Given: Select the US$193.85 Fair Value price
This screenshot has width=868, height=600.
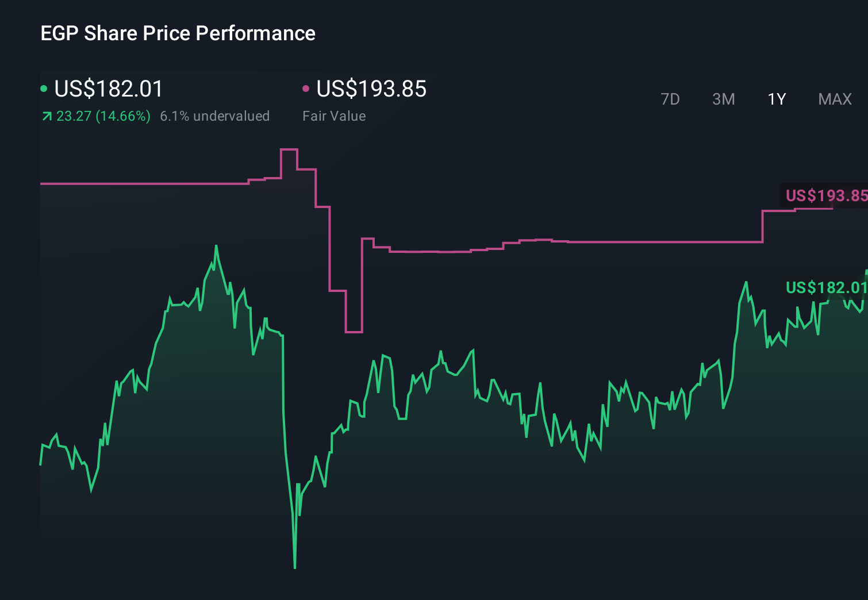Looking at the screenshot, I should coord(371,89).
